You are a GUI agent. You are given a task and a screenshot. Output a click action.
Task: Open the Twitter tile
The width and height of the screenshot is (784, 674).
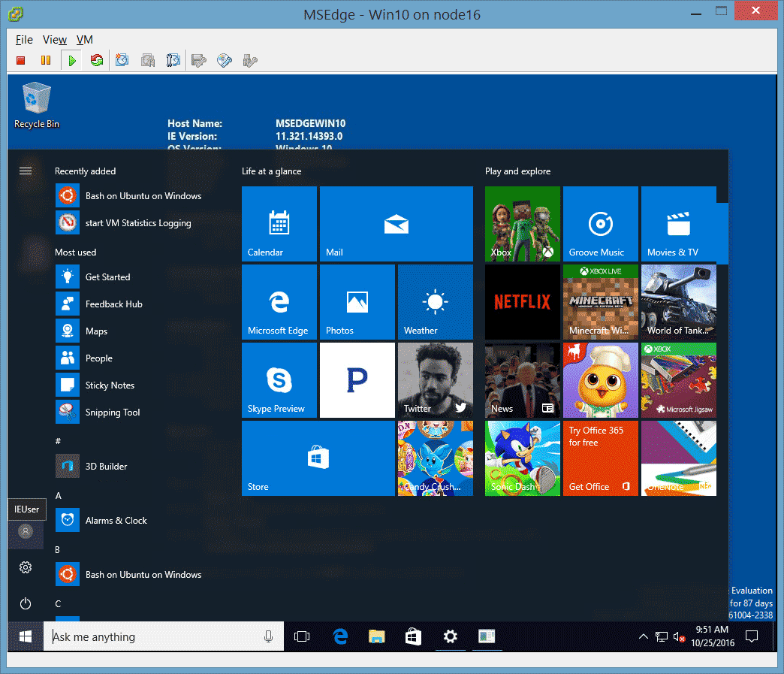click(x=435, y=379)
